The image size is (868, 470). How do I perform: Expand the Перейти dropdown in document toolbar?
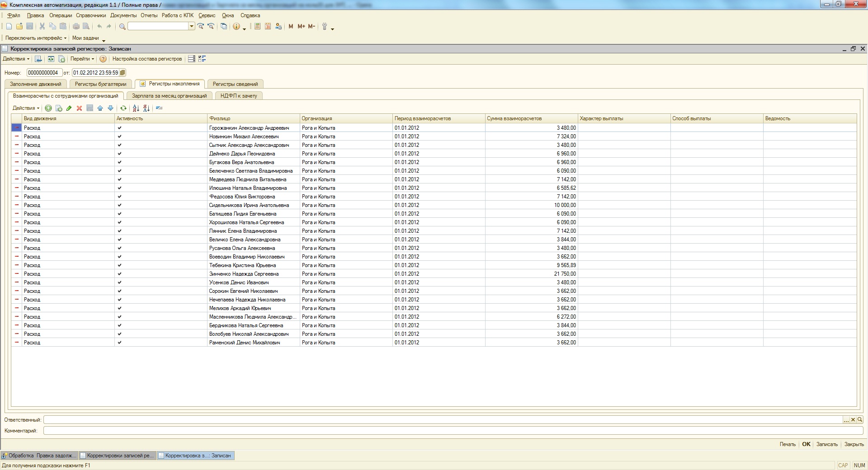pyautogui.click(x=82, y=59)
